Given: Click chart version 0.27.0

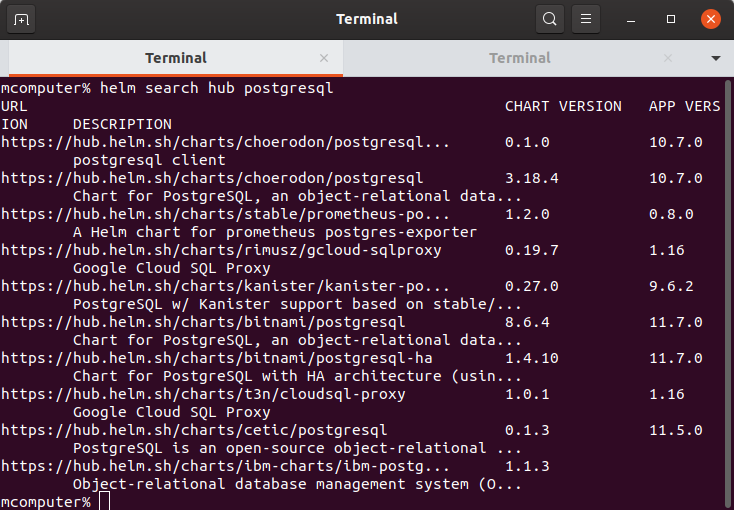Looking at the screenshot, I should pos(532,287).
